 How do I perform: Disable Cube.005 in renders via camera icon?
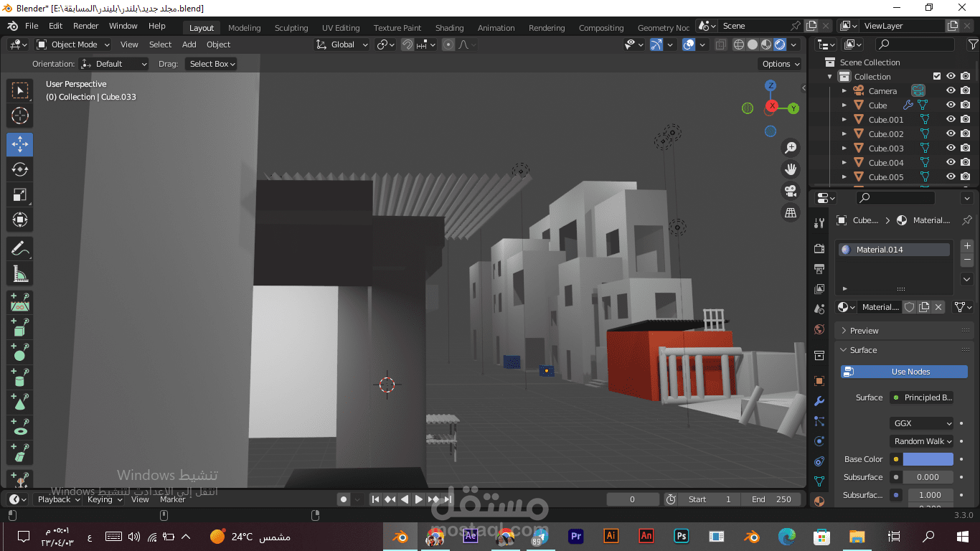pyautogui.click(x=966, y=176)
